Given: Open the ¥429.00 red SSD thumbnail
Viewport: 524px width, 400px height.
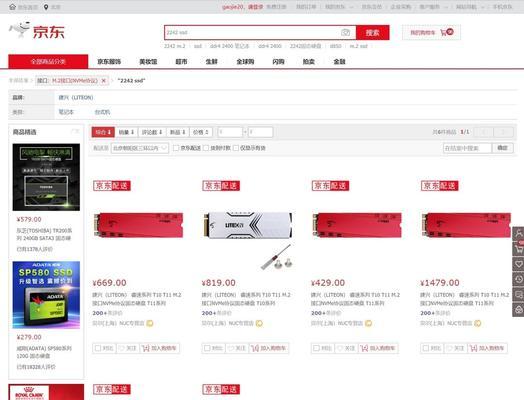Looking at the screenshot, I should tap(357, 225).
